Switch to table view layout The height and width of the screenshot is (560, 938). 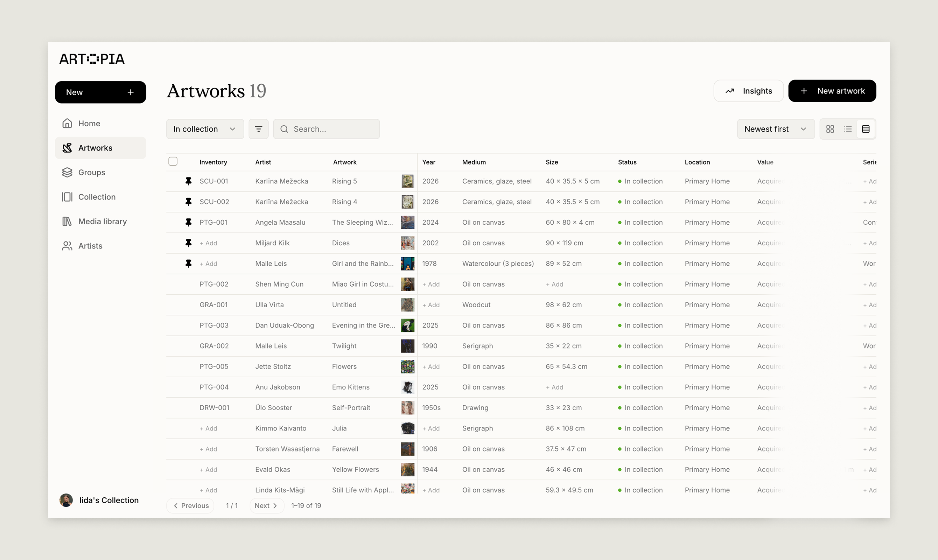[x=866, y=129]
